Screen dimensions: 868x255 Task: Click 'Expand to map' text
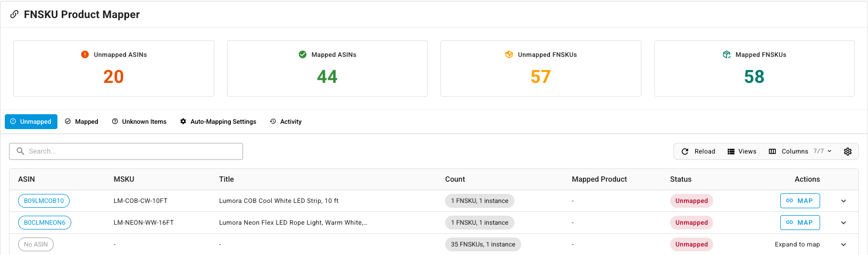click(x=797, y=244)
